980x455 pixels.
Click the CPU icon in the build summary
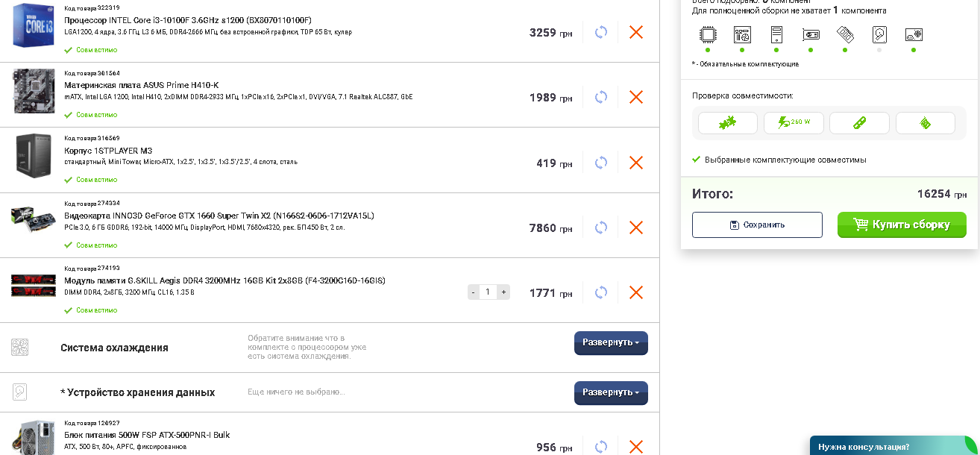pyautogui.click(x=707, y=34)
